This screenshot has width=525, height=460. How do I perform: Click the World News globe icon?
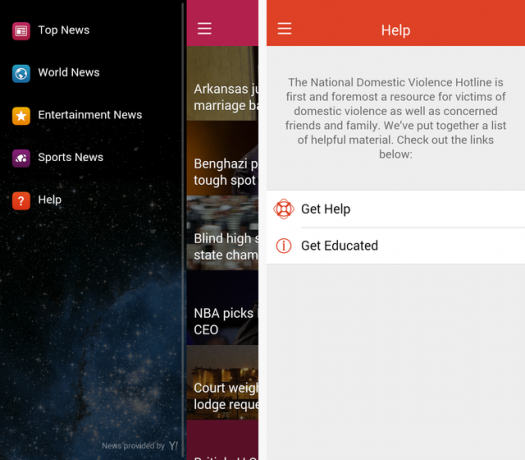pos(21,73)
